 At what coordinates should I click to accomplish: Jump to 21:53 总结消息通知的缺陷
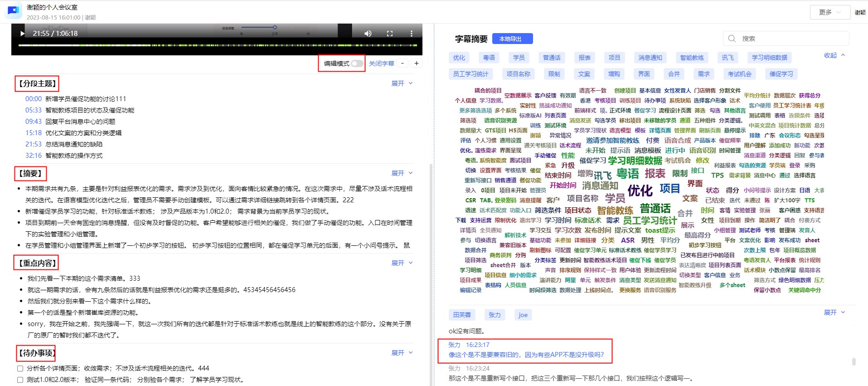[64, 144]
